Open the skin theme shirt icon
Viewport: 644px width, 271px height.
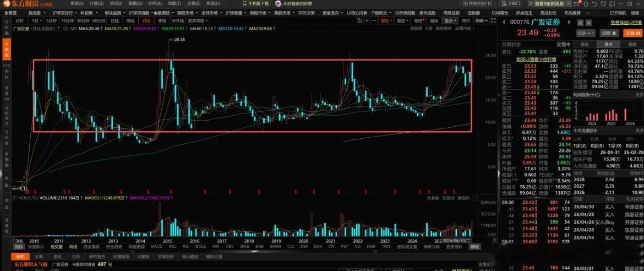pos(603,4)
